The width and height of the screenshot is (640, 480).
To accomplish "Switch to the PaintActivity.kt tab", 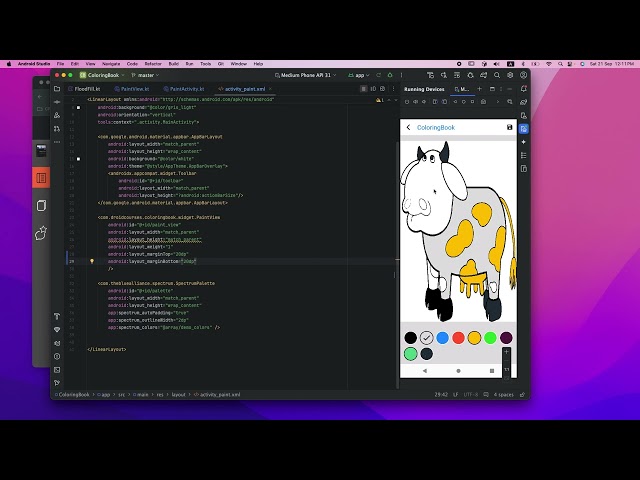I will pyautogui.click(x=184, y=89).
